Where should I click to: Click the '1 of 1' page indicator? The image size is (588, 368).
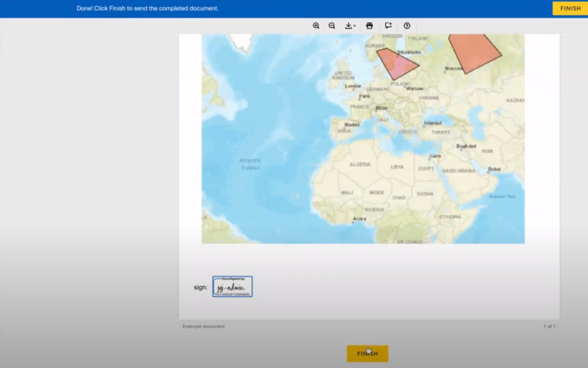[549, 326]
